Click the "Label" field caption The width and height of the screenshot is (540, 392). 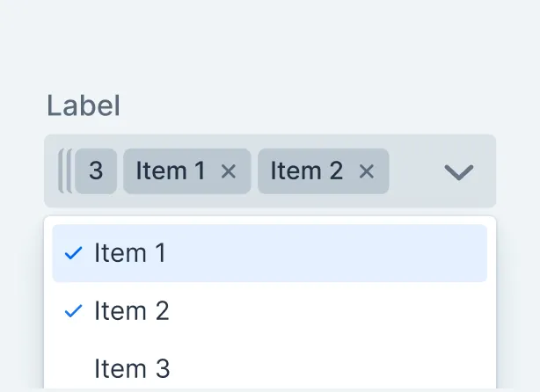point(83,106)
